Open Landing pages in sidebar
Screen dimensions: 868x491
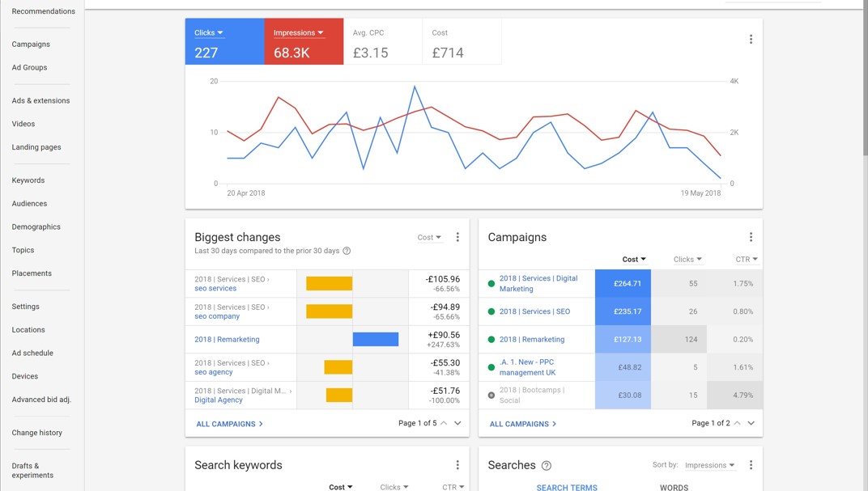[x=36, y=147]
